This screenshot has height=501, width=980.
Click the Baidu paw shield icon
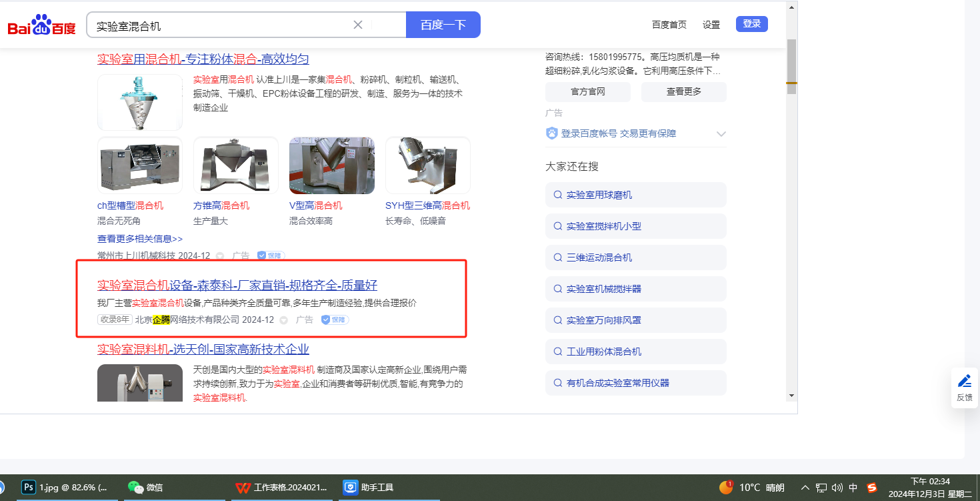552,133
